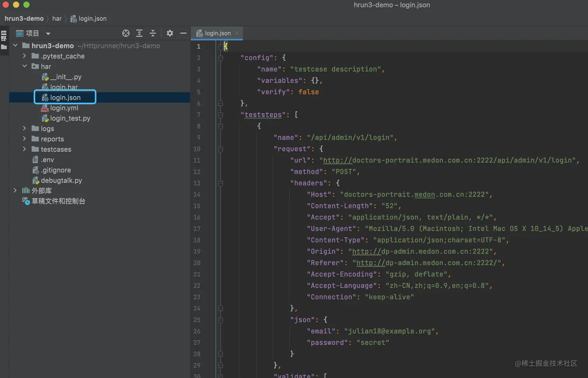Fold the config block at line 2
This screenshot has height=378, width=588.
click(x=220, y=58)
